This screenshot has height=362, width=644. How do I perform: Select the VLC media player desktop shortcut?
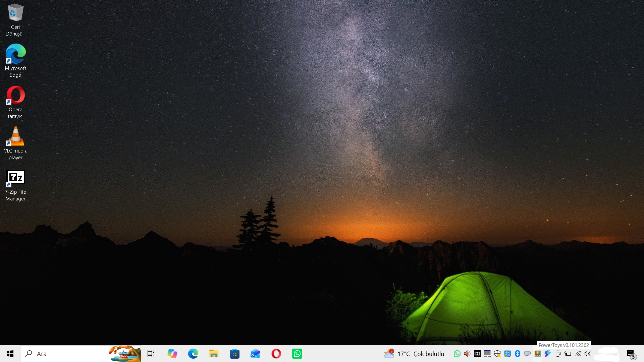point(15,143)
